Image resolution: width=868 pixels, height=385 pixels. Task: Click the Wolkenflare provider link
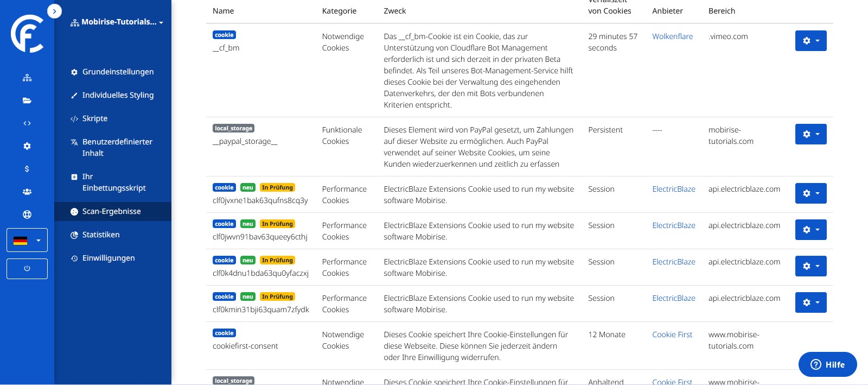[672, 36]
